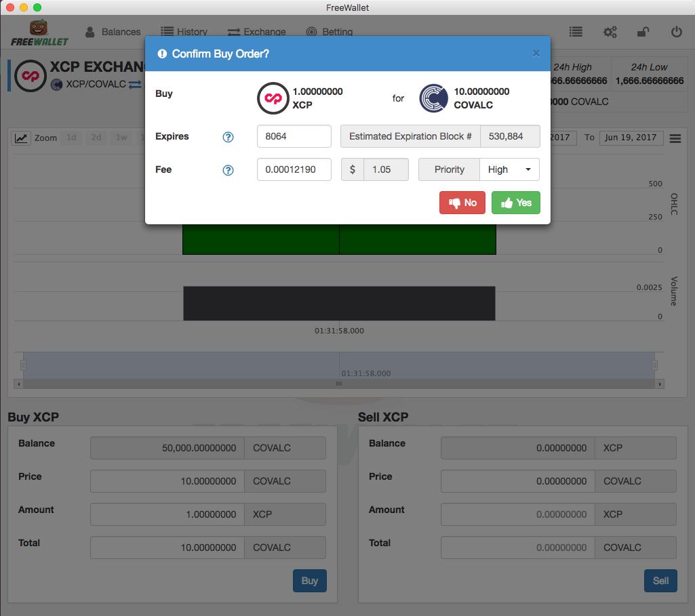Click the macOS green fullscreen button
695x616 pixels.
[37, 7]
